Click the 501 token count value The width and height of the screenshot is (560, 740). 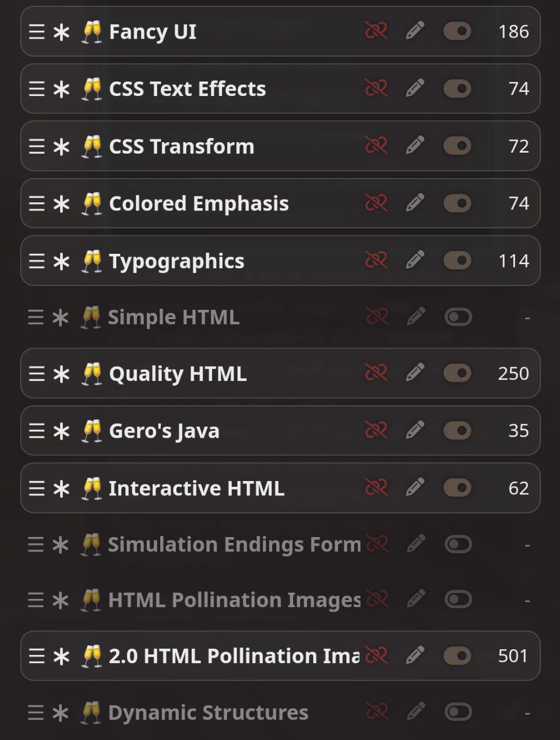pyautogui.click(x=513, y=656)
